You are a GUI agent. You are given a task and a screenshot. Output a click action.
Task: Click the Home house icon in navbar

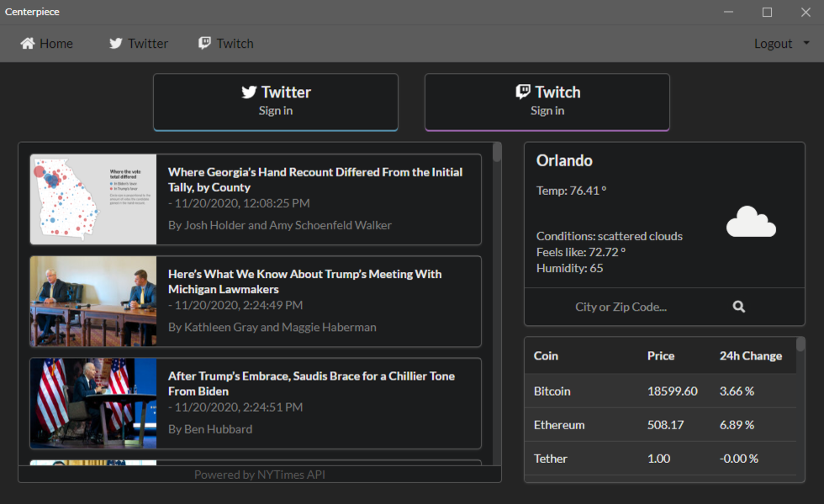pyautogui.click(x=27, y=43)
